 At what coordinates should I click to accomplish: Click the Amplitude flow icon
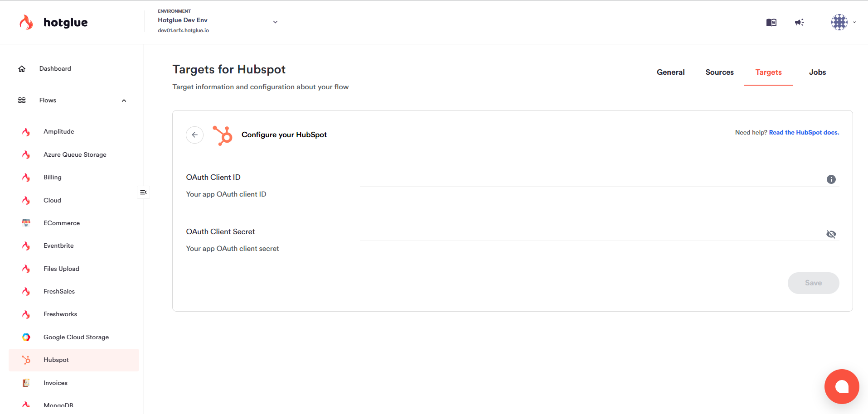coord(26,132)
